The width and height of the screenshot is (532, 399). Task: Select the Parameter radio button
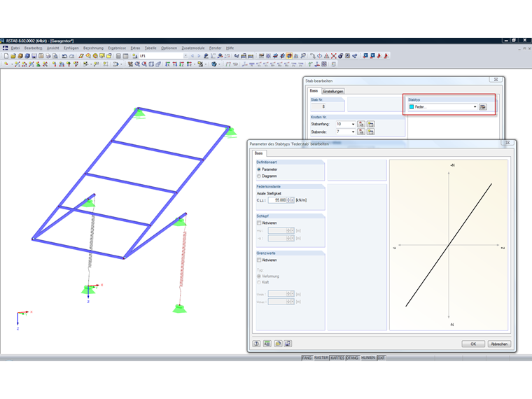(x=259, y=169)
